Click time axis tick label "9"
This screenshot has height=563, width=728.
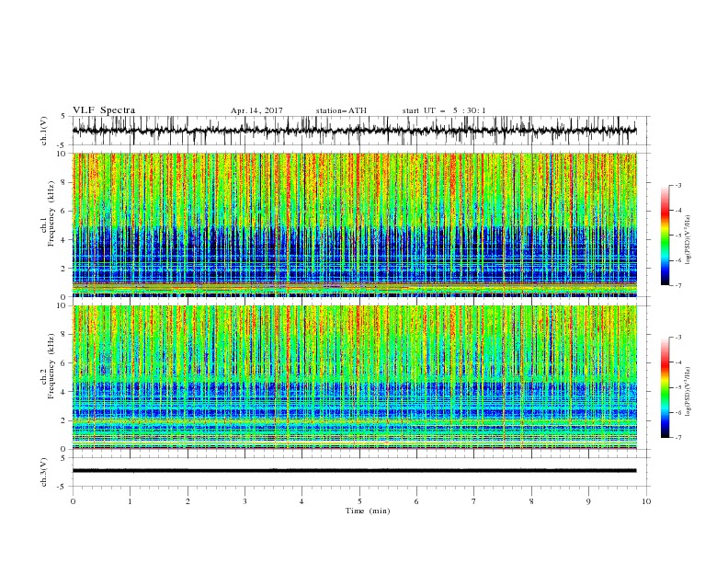[x=588, y=501]
